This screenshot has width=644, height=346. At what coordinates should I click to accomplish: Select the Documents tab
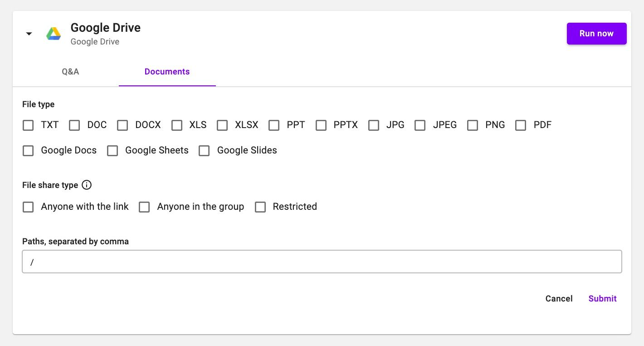(x=167, y=72)
